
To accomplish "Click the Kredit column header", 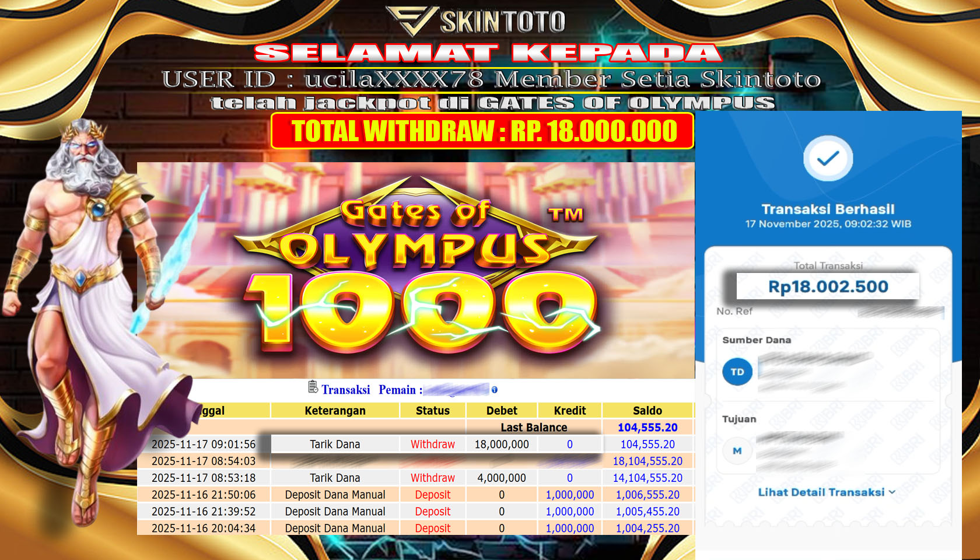I will pyautogui.click(x=569, y=411).
